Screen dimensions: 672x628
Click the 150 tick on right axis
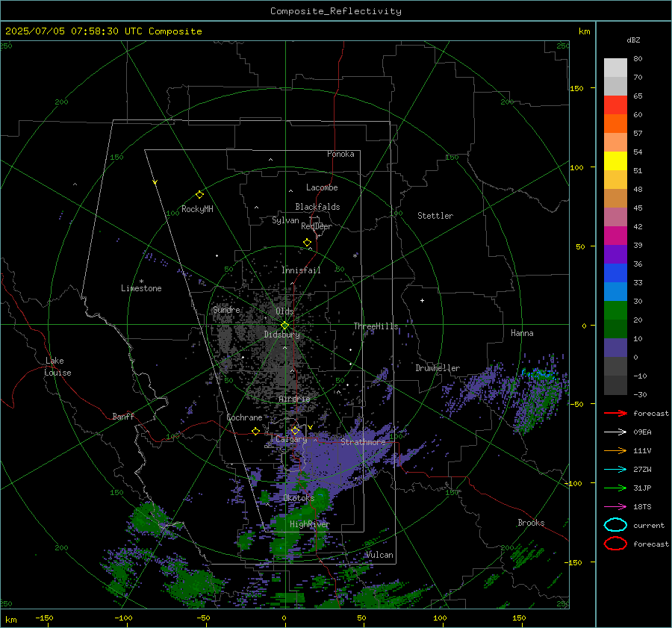[577, 88]
